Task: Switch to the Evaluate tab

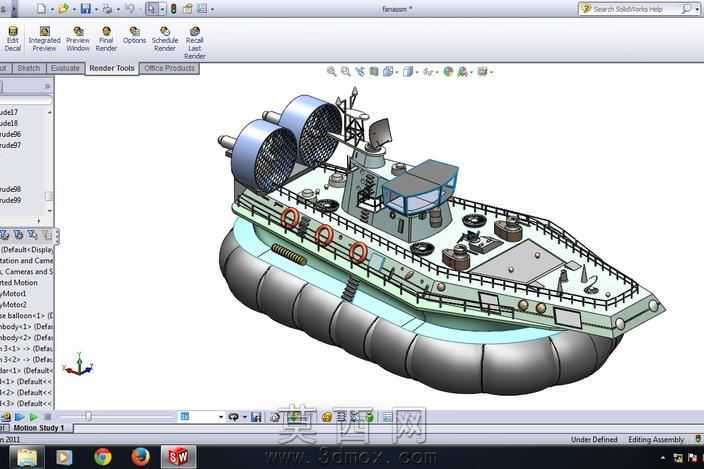Action: (65, 68)
